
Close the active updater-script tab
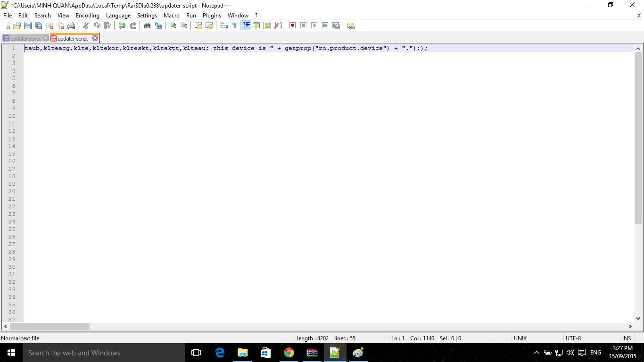[x=95, y=38]
